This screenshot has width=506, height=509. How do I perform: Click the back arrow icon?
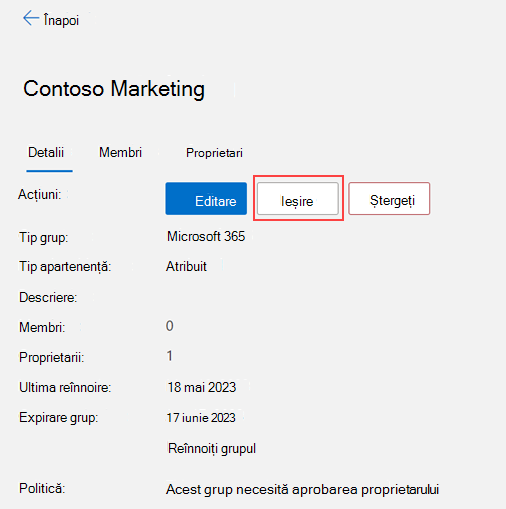(x=31, y=18)
